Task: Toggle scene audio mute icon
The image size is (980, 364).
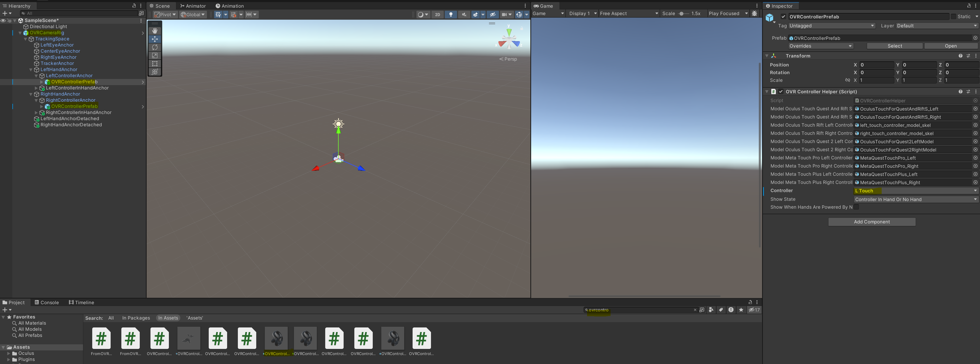Action: click(x=464, y=15)
